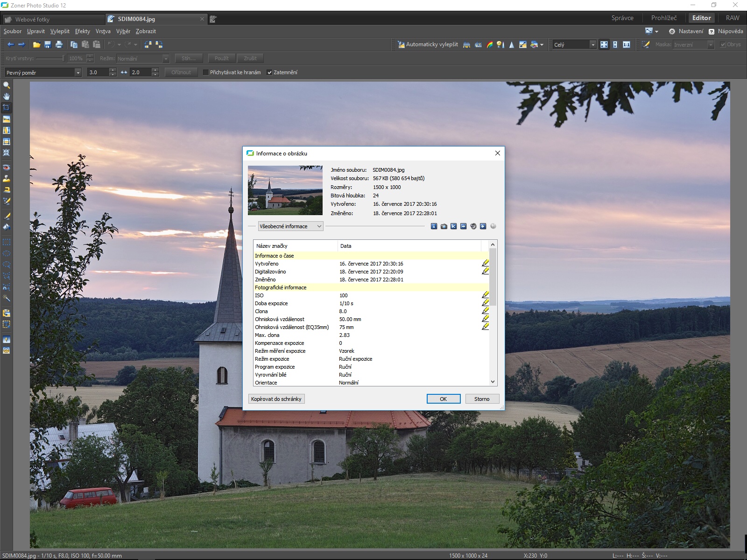
Task: Click the Print icon in toolbar
Action: [x=59, y=45]
